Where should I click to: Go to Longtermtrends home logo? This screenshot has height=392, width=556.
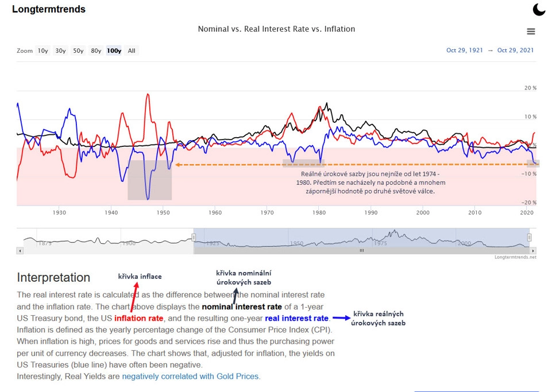[49, 9]
